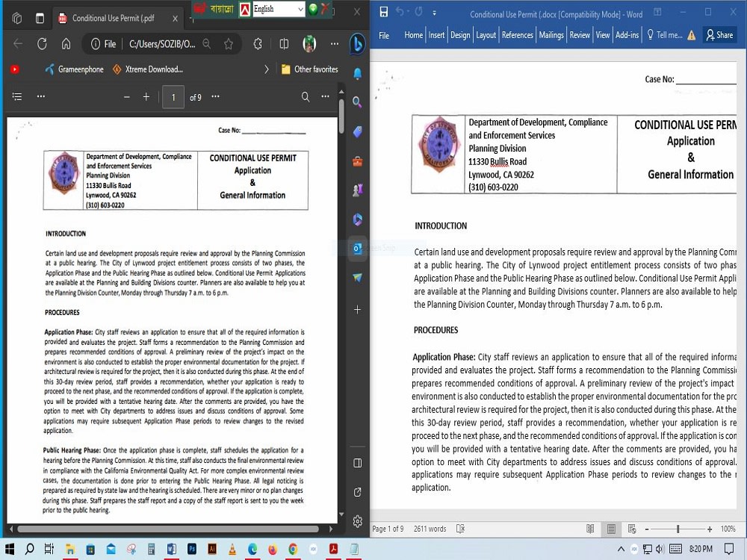This screenshot has width=747, height=560.
Task: Zoom out the PDF with minus button
Action: pyautogui.click(x=127, y=97)
